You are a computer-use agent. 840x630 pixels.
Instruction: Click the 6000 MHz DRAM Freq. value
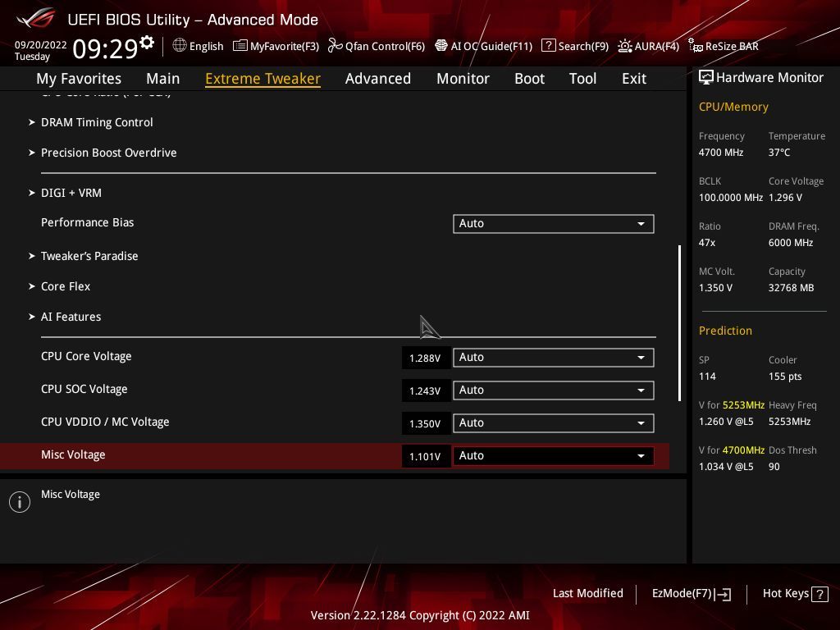(791, 243)
